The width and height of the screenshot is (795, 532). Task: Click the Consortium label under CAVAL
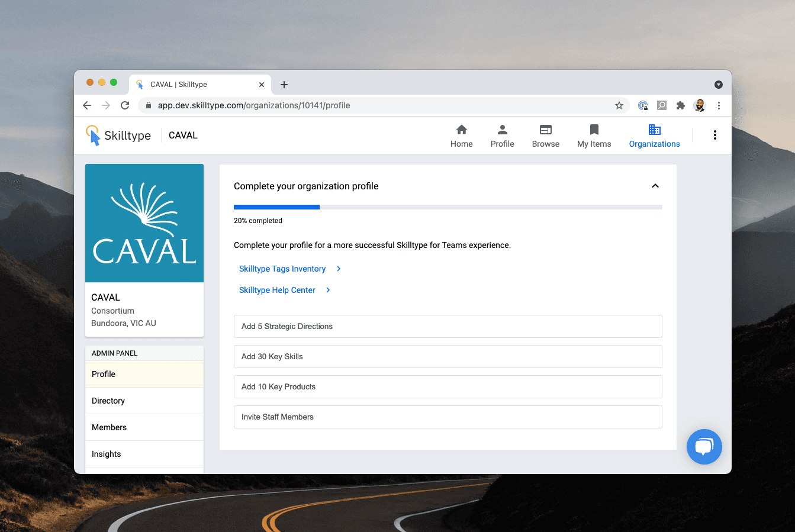point(112,311)
